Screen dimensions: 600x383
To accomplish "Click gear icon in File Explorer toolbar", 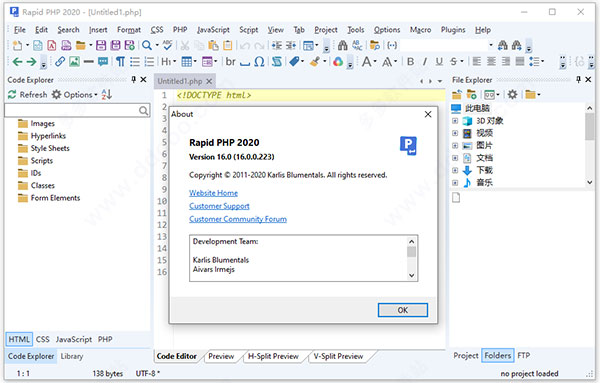I will 512,95.
